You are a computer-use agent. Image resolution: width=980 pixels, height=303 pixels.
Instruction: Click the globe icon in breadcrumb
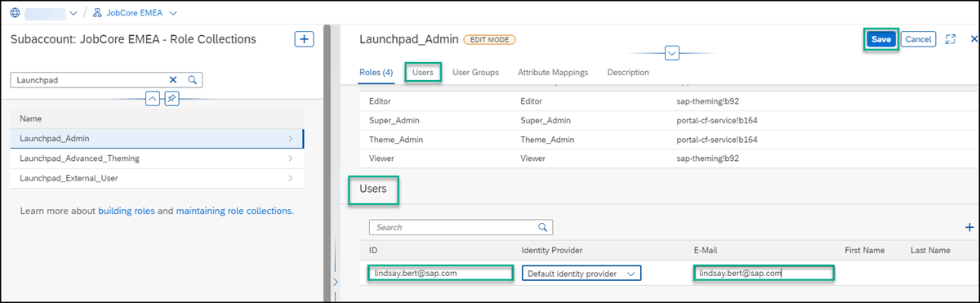(15, 13)
